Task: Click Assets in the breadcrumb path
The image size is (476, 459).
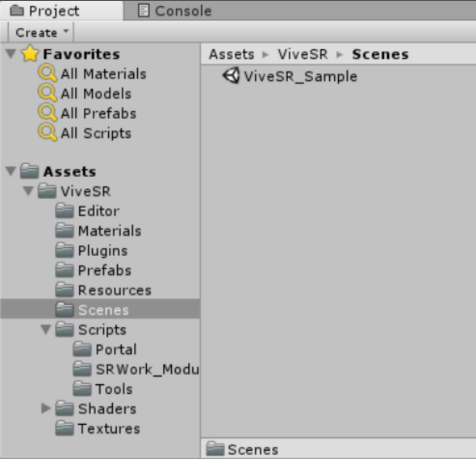Action: click(x=231, y=55)
